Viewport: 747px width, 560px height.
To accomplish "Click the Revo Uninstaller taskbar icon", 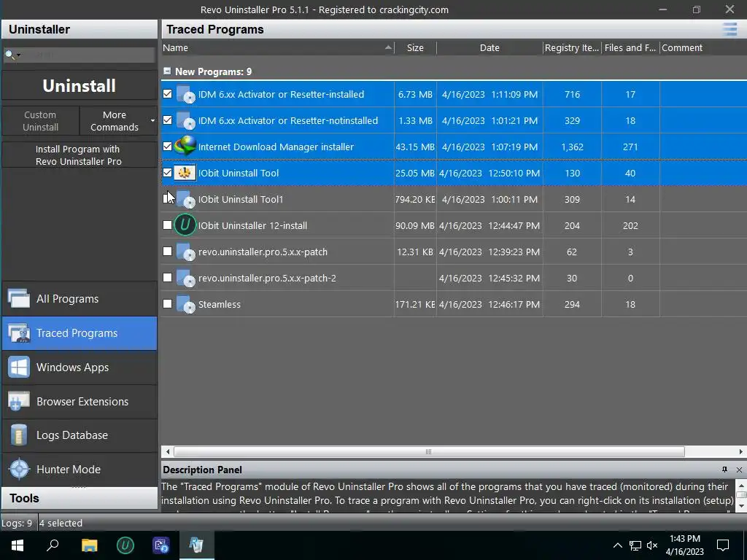I will pos(196,545).
